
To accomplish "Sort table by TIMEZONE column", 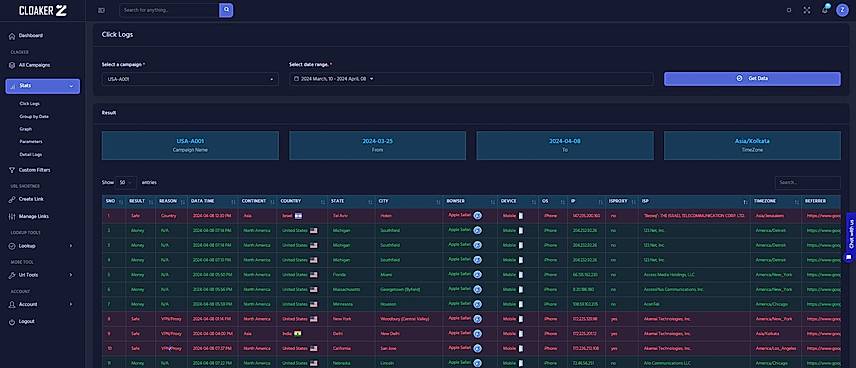I will [x=776, y=201].
